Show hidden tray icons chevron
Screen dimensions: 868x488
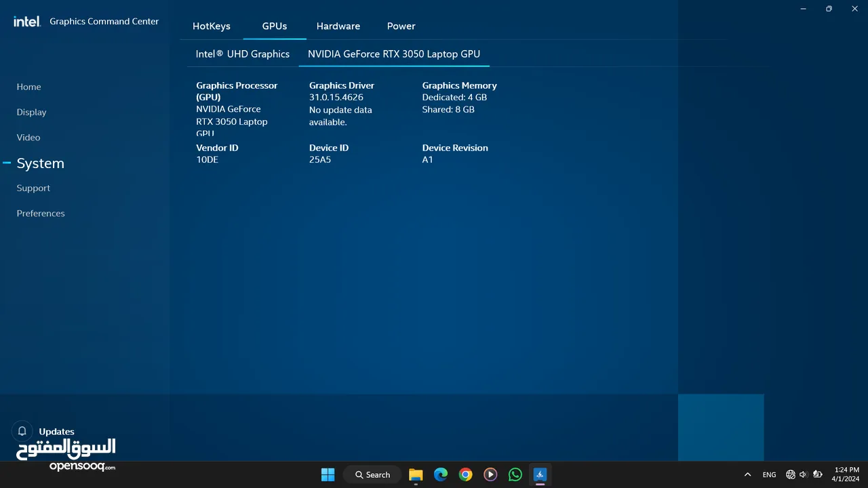[x=747, y=474]
